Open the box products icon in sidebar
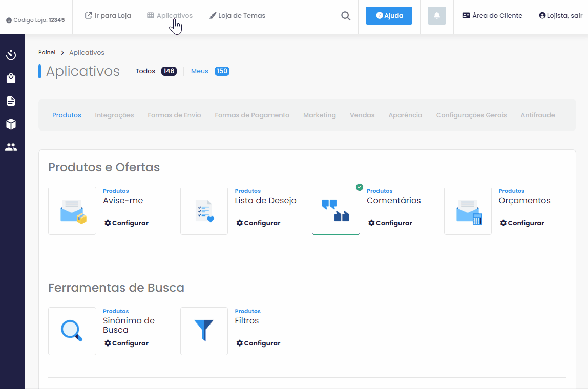Viewport: 588px width, 389px height. (11, 124)
